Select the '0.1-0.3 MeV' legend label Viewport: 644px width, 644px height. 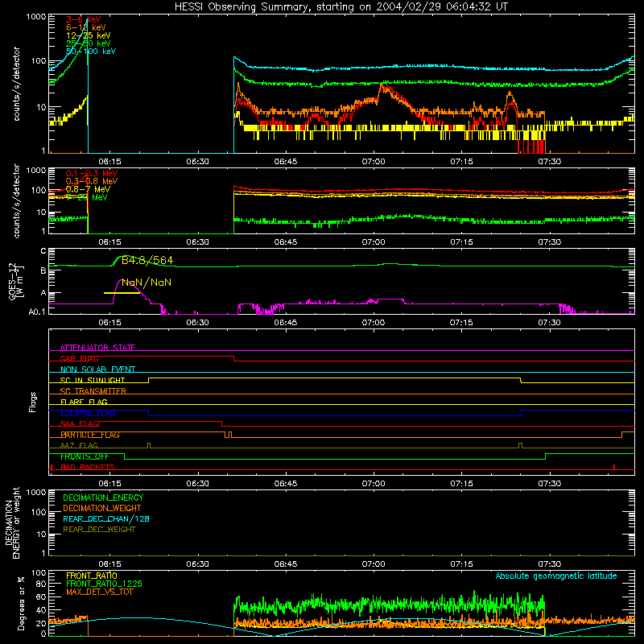92,173
